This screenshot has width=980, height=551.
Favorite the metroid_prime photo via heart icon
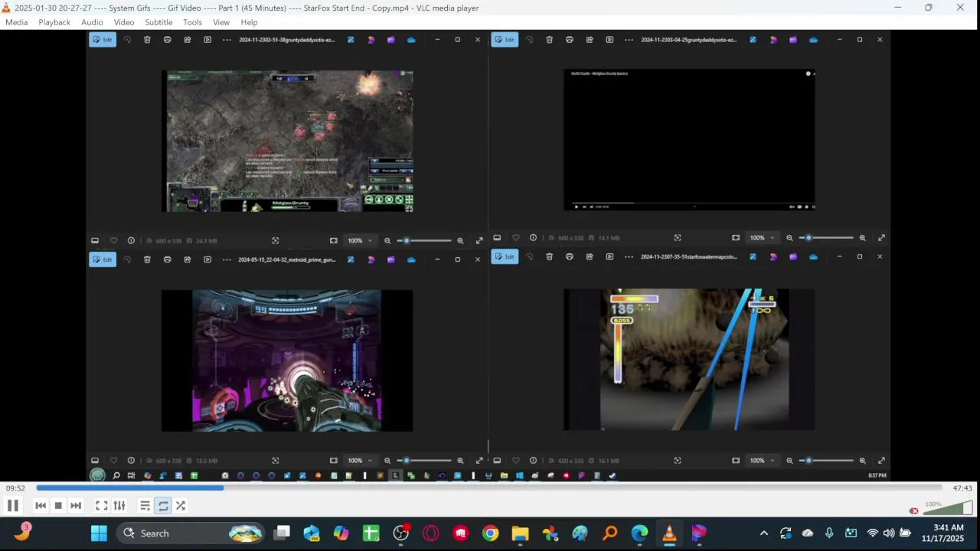pos(113,461)
